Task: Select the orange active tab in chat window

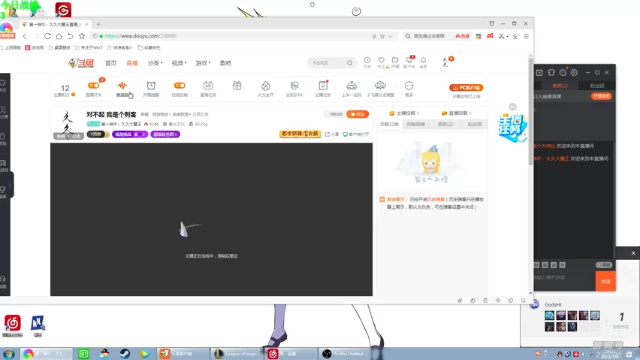Action: click(560, 86)
